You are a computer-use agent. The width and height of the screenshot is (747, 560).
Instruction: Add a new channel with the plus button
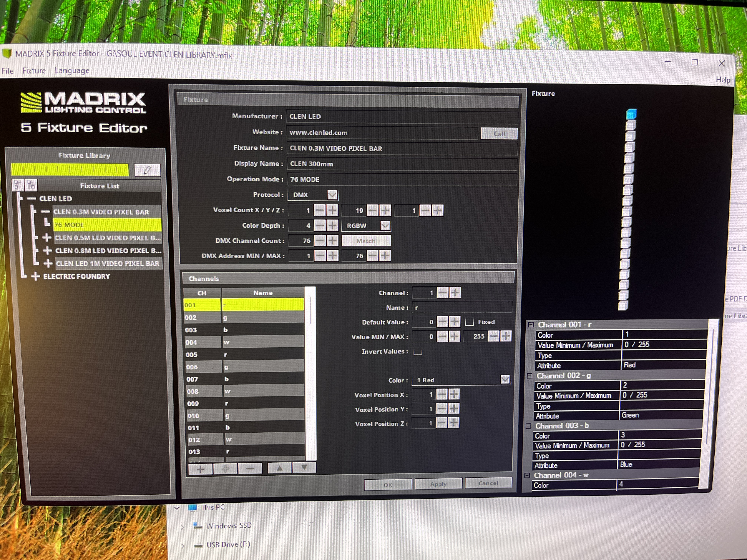click(x=200, y=469)
